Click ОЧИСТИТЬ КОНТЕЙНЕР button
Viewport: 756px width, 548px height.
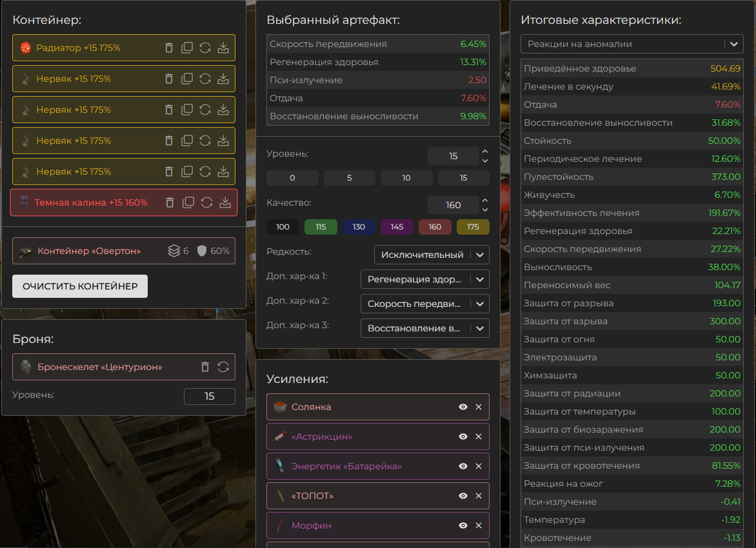pyautogui.click(x=80, y=286)
